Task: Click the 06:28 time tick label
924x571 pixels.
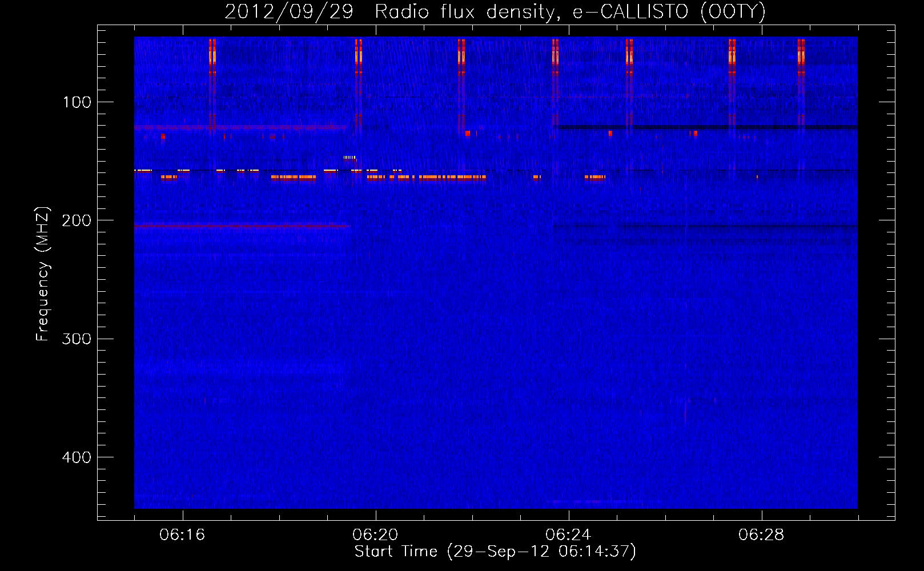Action: click(761, 535)
